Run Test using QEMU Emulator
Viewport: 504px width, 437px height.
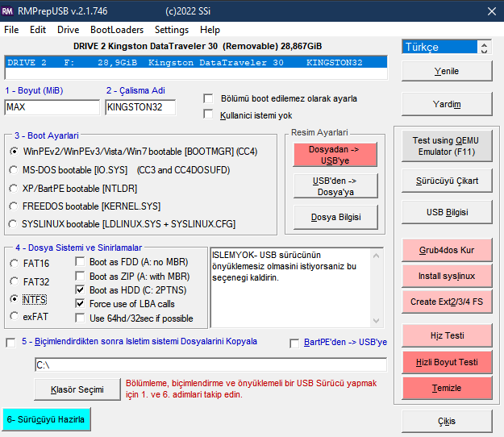[x=446, y=146]
